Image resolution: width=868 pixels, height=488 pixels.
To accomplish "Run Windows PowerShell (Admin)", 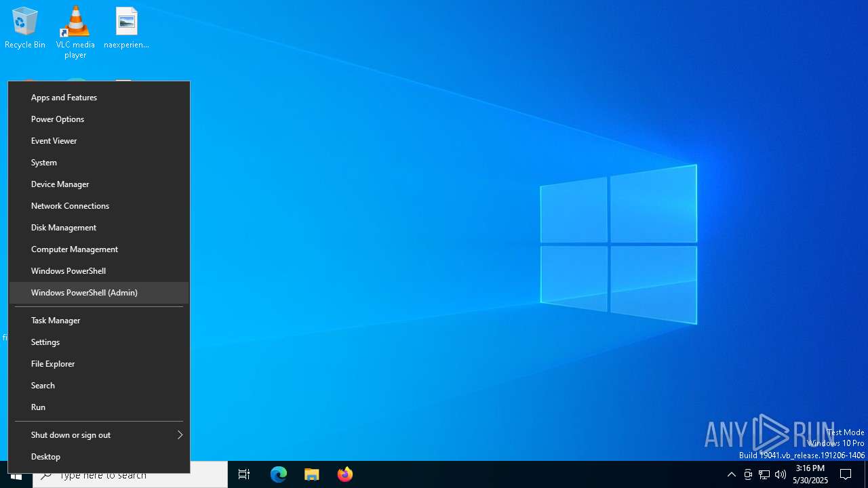I will click(x=99, y=293).
